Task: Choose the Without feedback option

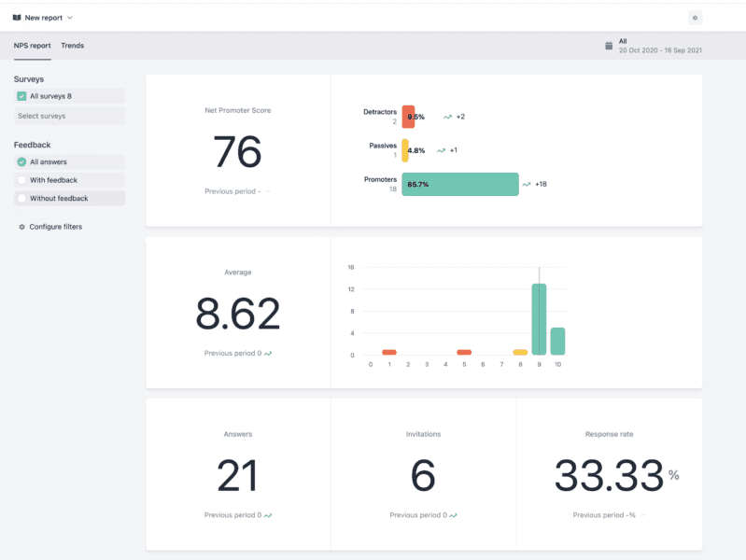Action: point(21,199)
